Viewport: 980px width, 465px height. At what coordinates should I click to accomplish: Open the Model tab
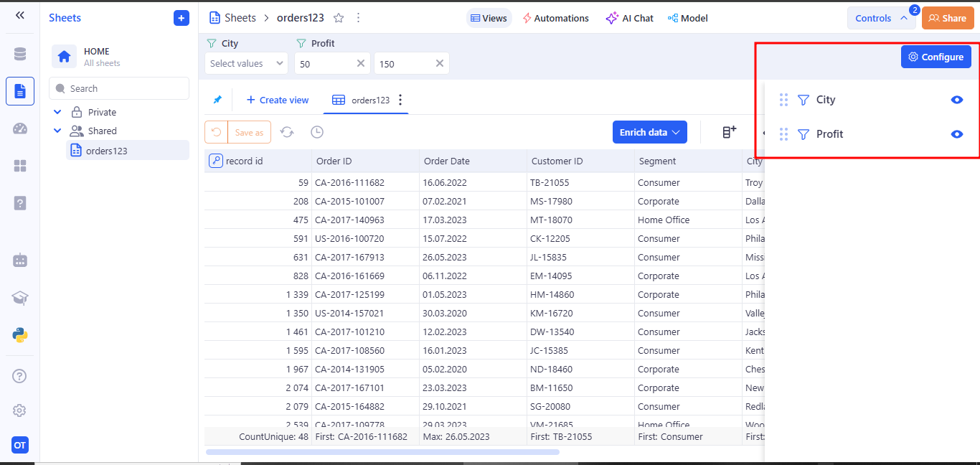tap(687, 18)
